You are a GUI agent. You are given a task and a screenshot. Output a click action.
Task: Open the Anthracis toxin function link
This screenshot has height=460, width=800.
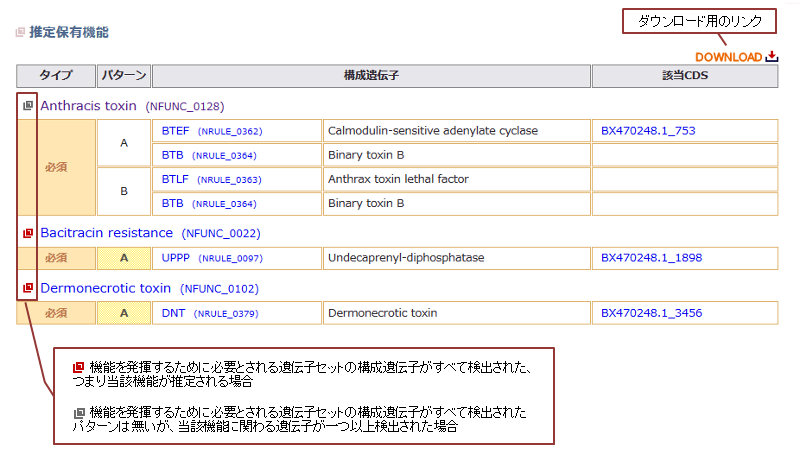(x=88, y=106)
